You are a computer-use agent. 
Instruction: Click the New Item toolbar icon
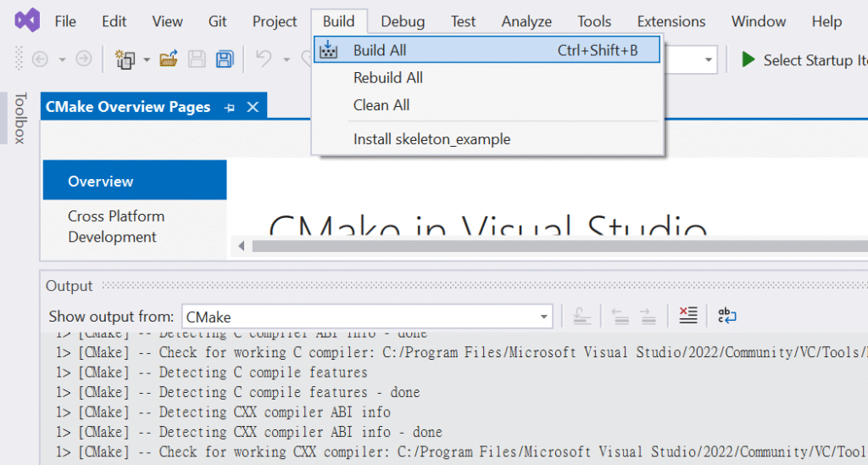click(x=125, y=59)
